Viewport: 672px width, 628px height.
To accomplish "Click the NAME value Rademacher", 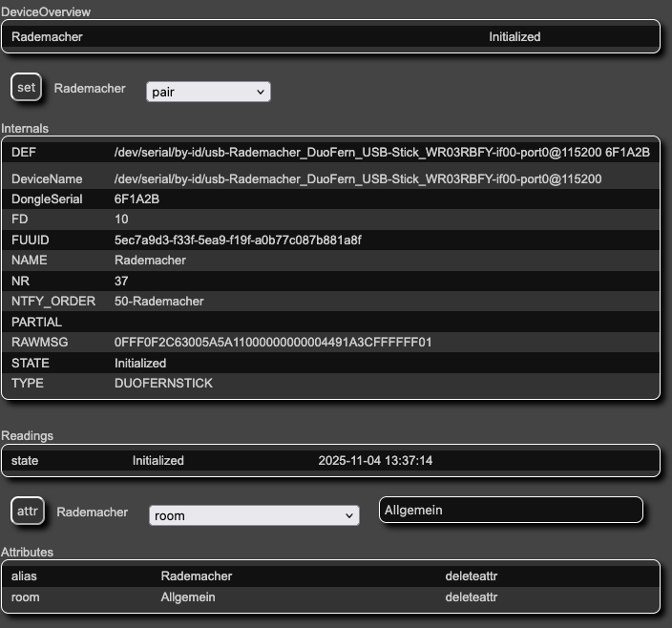I will point(150,260).
